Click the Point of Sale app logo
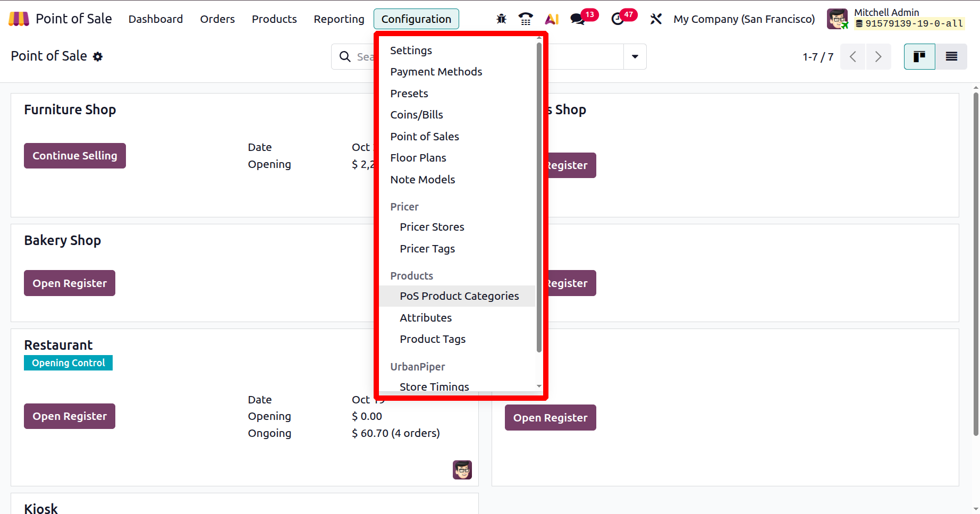The image size is (980, 514). click(x=19, y=19)
